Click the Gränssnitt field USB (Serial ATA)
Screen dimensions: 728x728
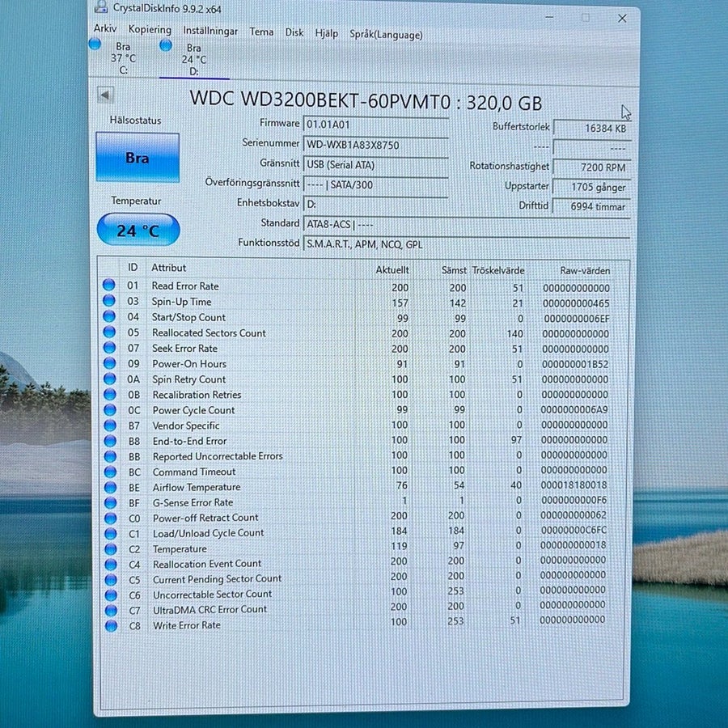click(x=375, y=165)
